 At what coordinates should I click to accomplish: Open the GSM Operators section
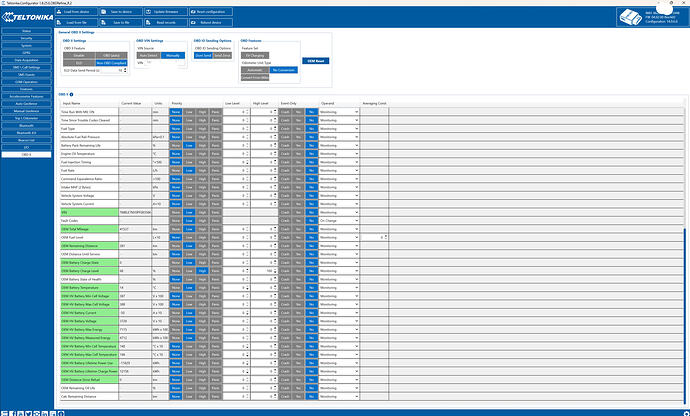[26, 82]
